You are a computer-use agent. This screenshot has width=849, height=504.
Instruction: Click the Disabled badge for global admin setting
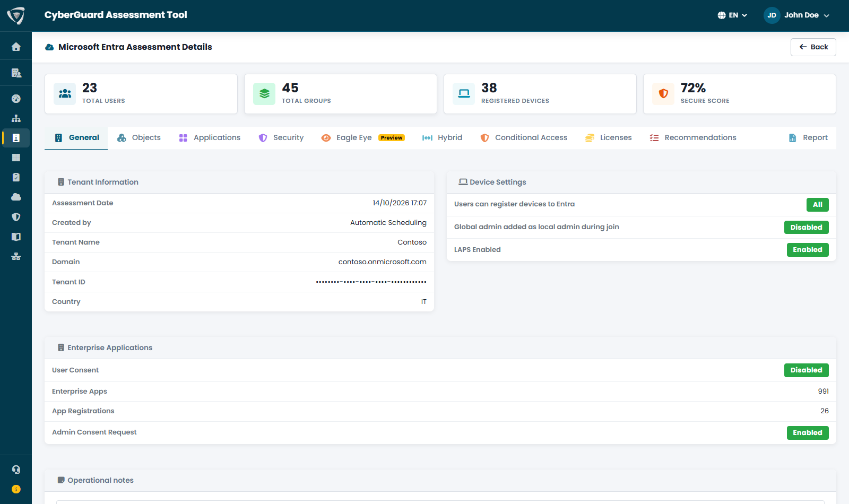[x=807, y=228]
